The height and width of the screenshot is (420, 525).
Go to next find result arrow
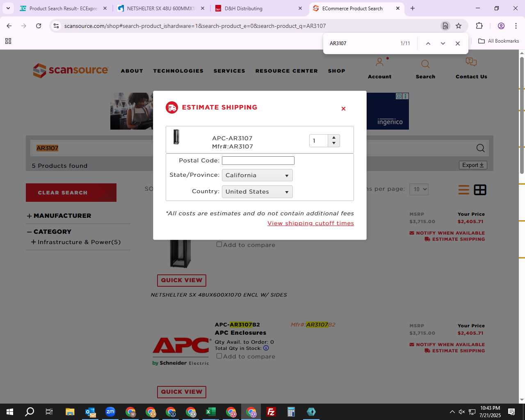[x=443, y=43]
